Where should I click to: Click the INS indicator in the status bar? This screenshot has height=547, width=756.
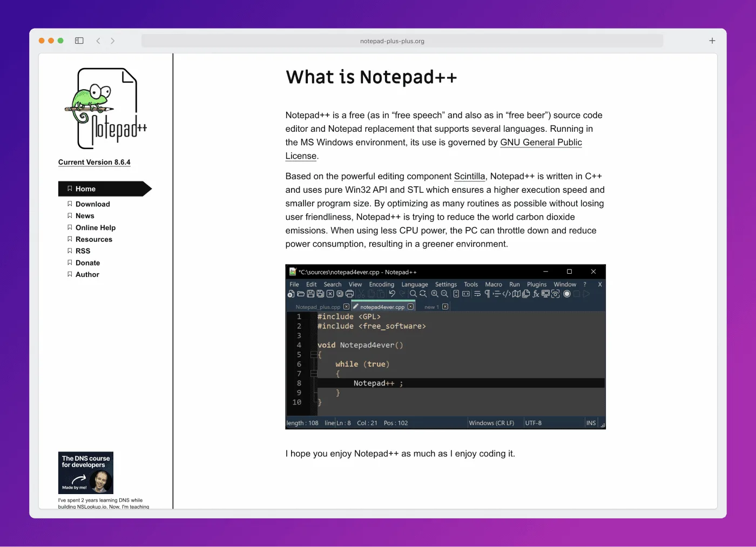pyautogui.click(x=591, y=423)
